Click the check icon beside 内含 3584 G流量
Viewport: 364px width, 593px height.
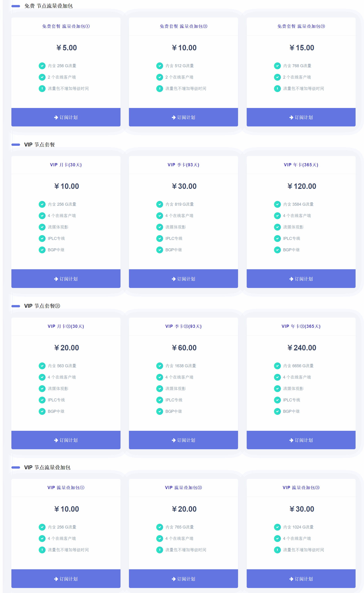point(277,204)
